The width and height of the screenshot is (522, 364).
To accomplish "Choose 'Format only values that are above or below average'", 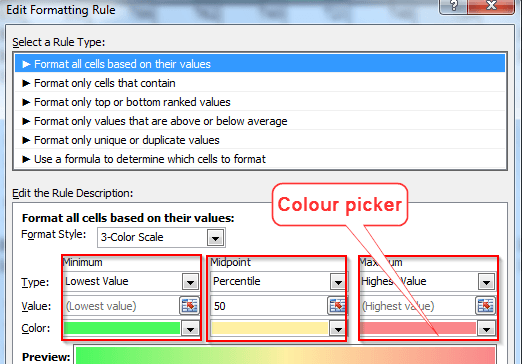I will click(260, 121).
